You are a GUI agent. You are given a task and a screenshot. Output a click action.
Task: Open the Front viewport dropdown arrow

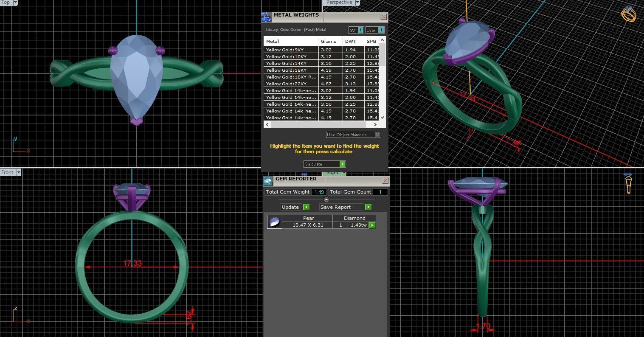pos(18,172)
